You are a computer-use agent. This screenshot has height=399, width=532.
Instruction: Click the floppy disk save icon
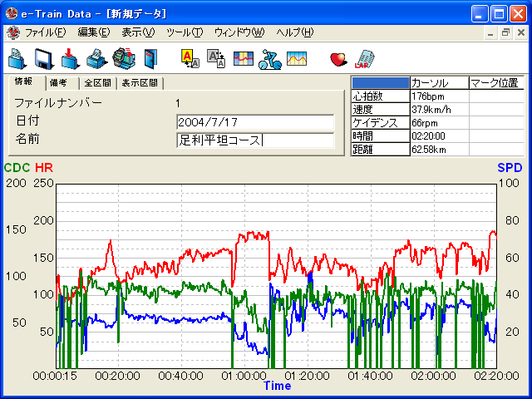(44, 58)
